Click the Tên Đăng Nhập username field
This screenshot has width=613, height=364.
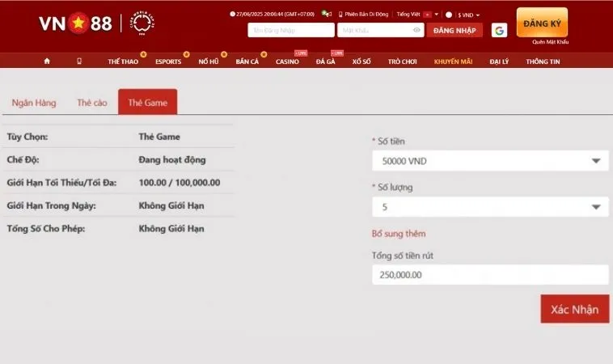pos(290,31)
